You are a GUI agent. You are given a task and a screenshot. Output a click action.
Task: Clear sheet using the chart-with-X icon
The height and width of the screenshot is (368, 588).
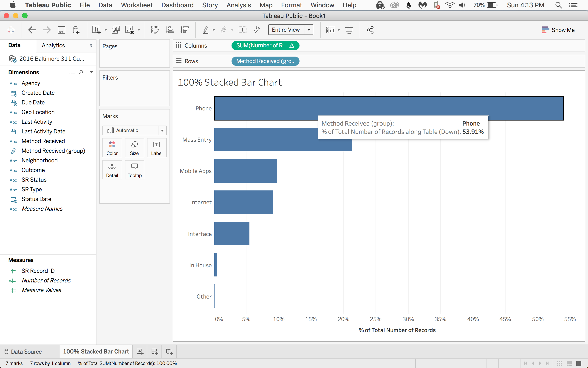(x=129, y=30)
